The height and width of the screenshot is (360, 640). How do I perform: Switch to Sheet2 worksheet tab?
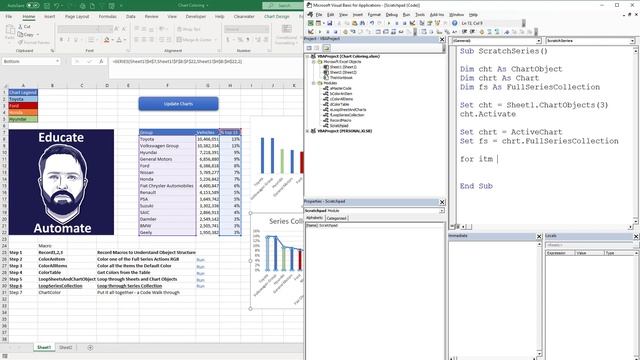click(65, 347)
